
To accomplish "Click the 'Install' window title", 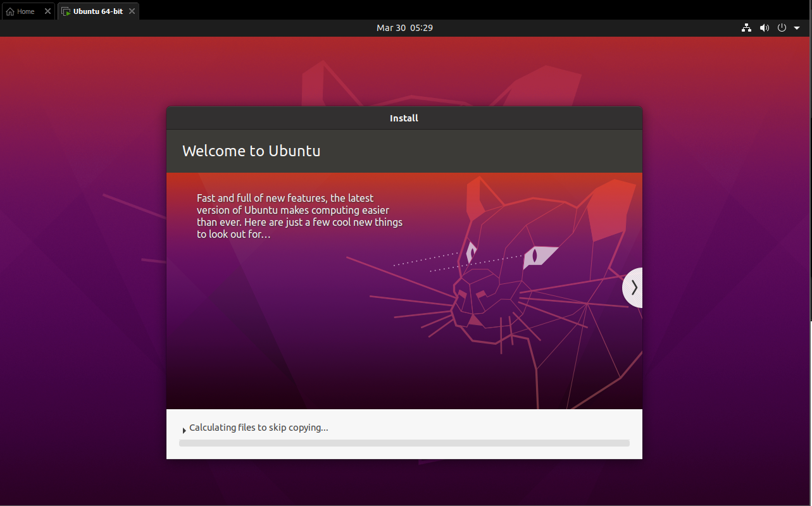I will click(404, 118).
